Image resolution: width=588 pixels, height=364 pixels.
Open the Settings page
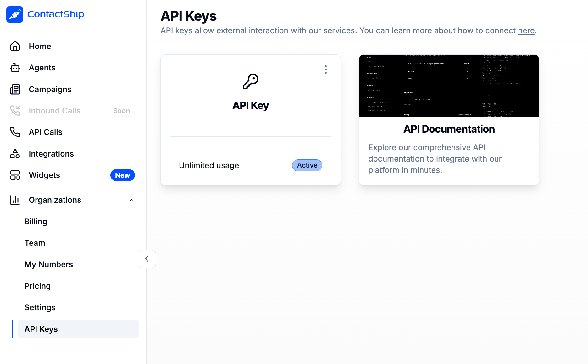[x=40, y=307]
